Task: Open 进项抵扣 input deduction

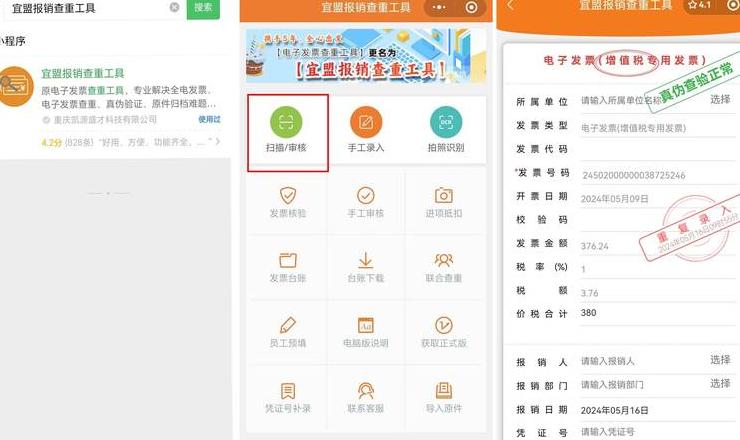Action: click(444, 202)
